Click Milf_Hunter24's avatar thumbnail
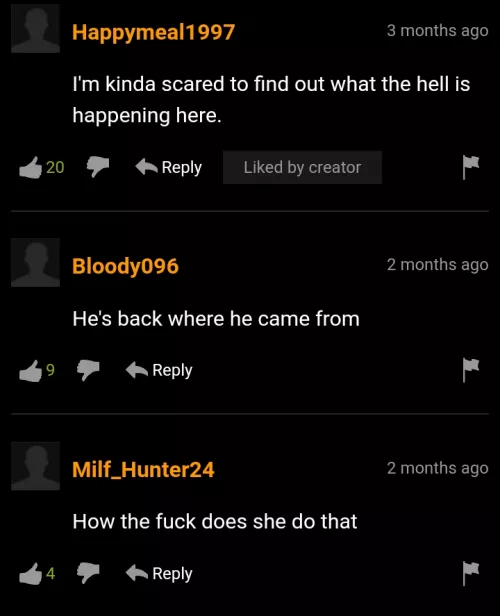Screen dimensions: 500x616 (35, 466)
